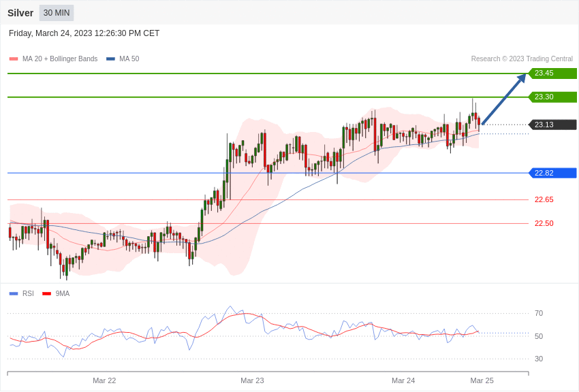Toggle the MA 50 legend entry

pyautogui.click(x=123, y=59)
